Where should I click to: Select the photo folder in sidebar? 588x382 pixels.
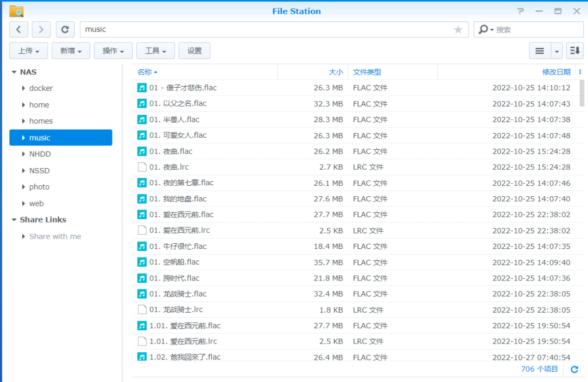coord(40,187)
